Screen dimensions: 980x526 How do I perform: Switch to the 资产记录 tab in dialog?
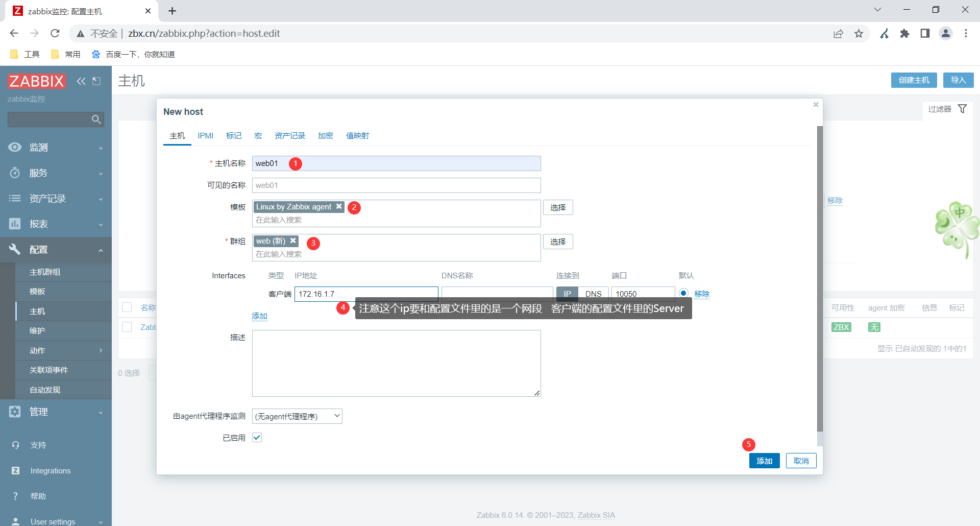point(290,135)
